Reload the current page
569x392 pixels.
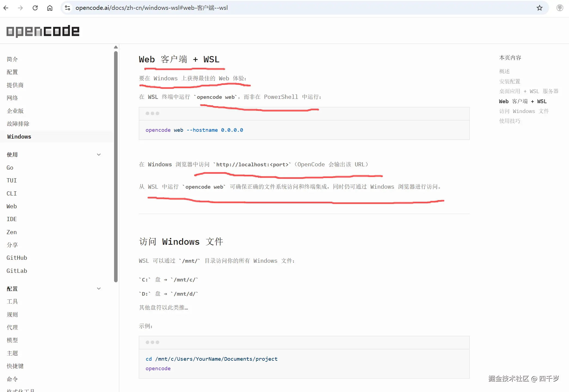coord(35,8)
